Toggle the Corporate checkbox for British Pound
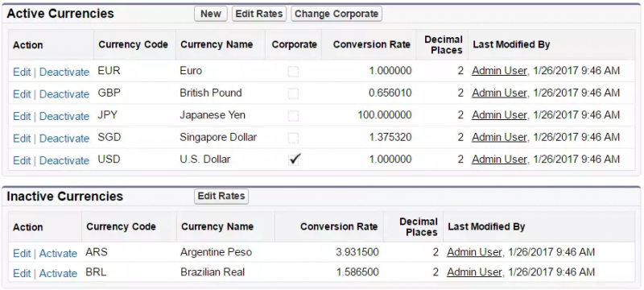This screenshot has width=644, height=290. pos(293,94)
